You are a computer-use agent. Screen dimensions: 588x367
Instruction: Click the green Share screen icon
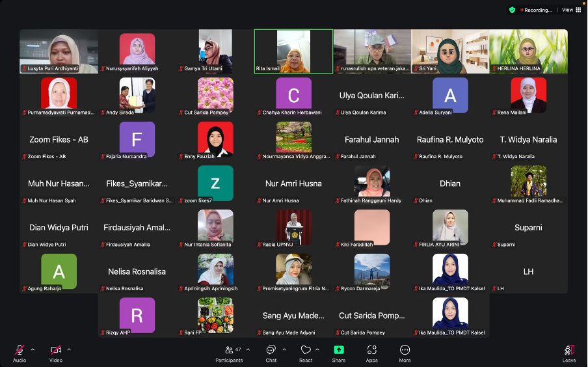point(339,350)
